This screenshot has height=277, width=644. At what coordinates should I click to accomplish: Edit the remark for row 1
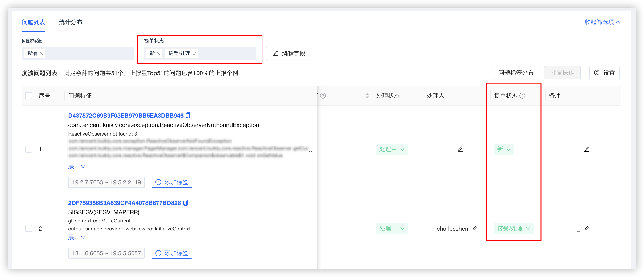point(587,149)
